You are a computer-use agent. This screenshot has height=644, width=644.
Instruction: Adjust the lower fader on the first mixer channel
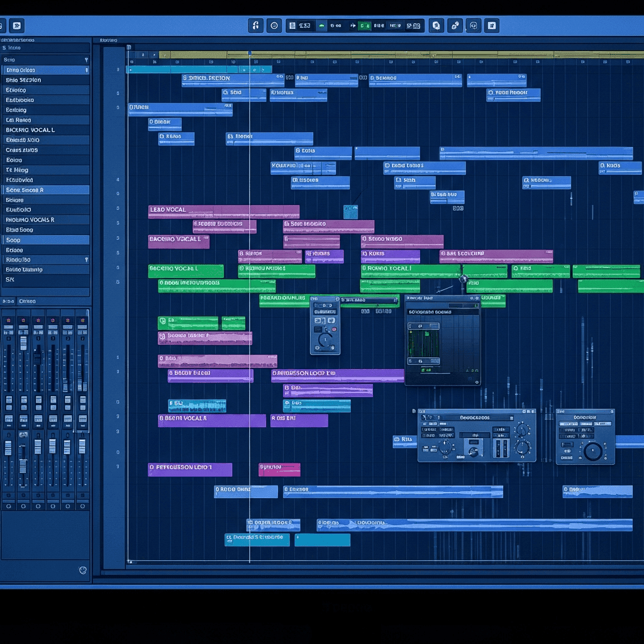click(x=8, y=447)
